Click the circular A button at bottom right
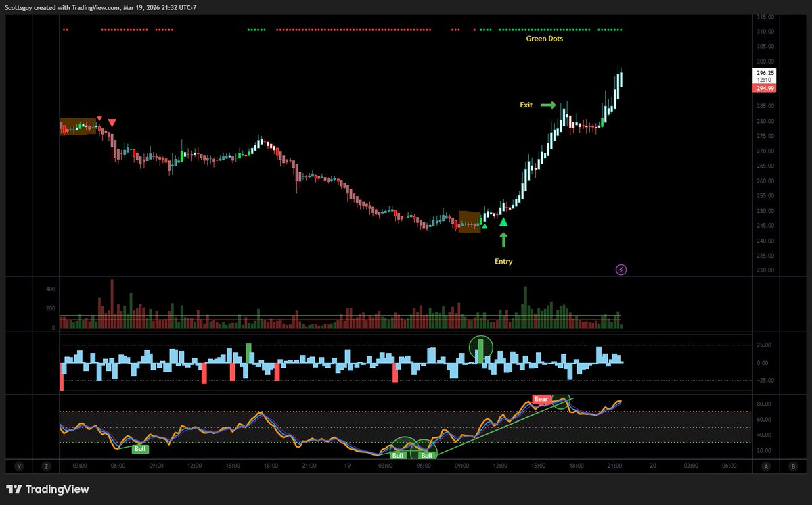812x505 pixels. coord(766,466)
